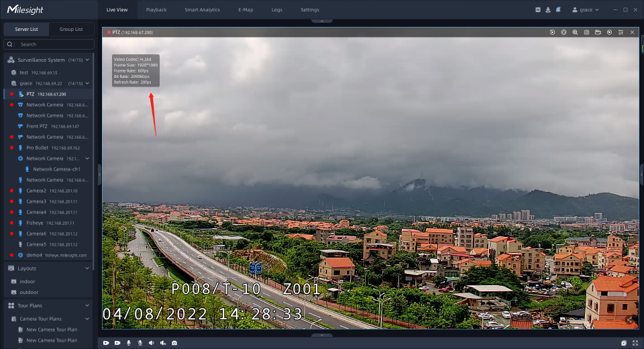Switch to the Group List view
Screen dimensions: 644x349
71,30
